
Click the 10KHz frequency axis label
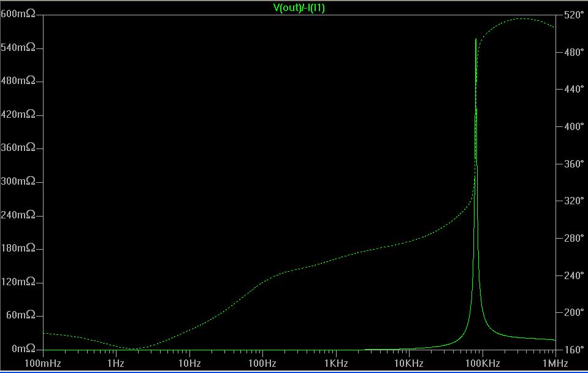coord(409,363)
